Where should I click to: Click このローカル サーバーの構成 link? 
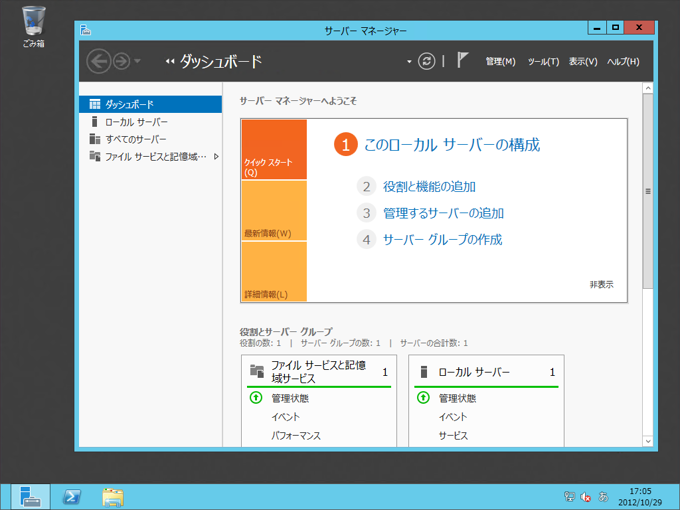coord(451,144)
